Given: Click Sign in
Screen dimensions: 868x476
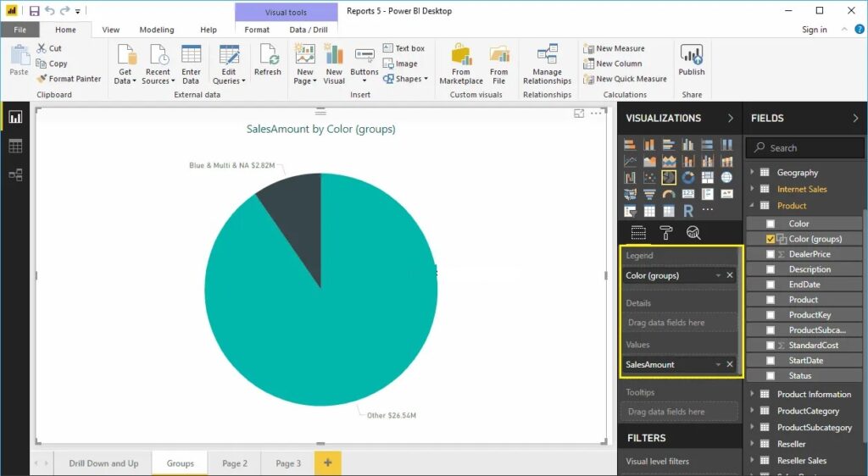Looking at the screenshot, I should 815,30.
